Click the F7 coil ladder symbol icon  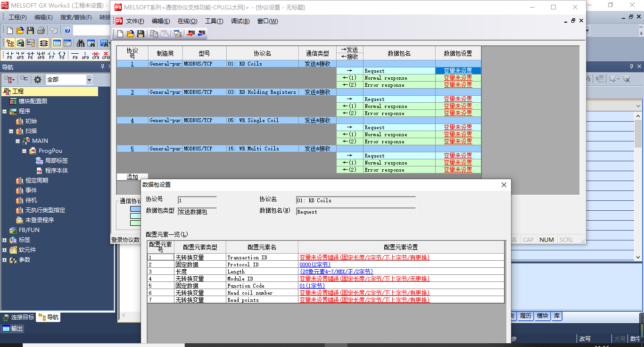coord(51,55)
